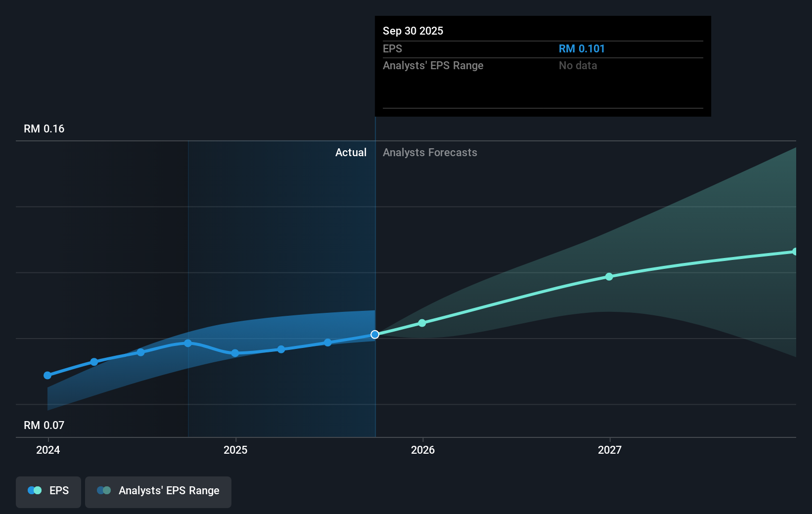Click the 2025 x-axis label
Screen dimensions: 812x514
pos(235,450)
